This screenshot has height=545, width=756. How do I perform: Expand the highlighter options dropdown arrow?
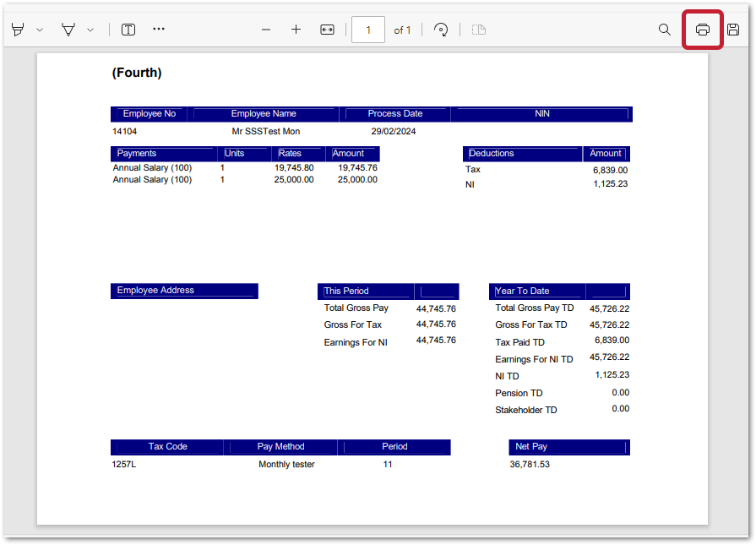40,30
